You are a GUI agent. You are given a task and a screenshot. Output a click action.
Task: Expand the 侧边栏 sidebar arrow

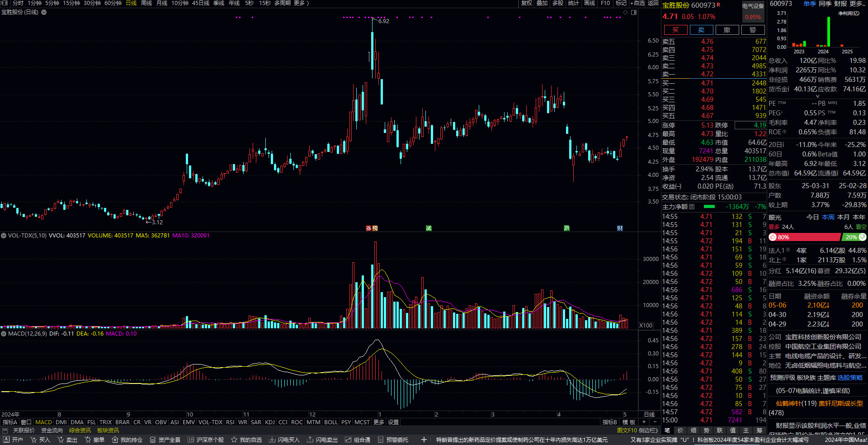649,431
